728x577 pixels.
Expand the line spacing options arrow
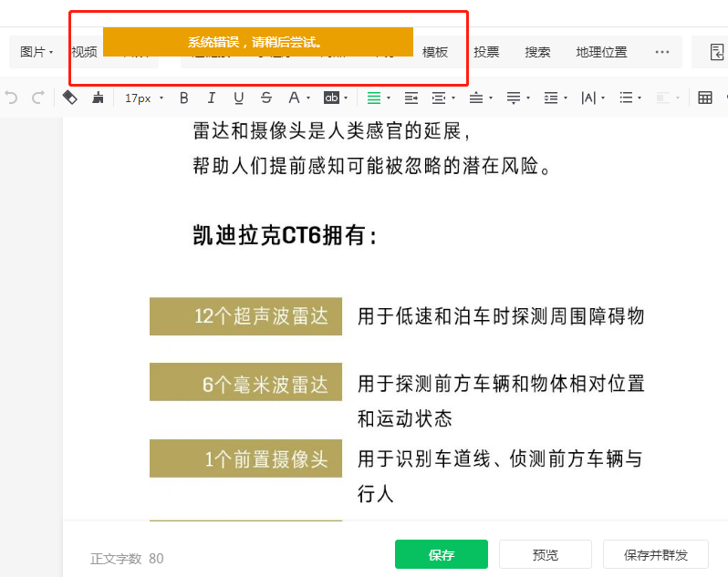pyautogui.click(x=566, y=98)
